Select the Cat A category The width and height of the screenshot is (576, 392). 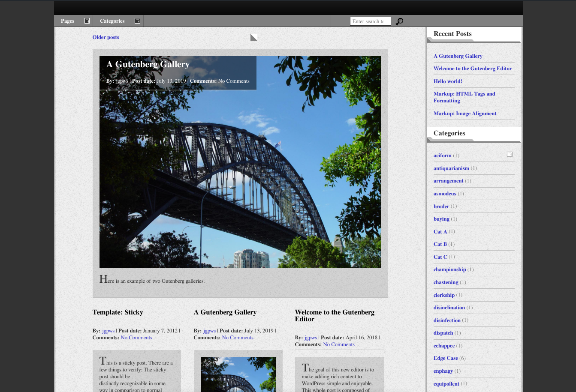coord(440,232)
